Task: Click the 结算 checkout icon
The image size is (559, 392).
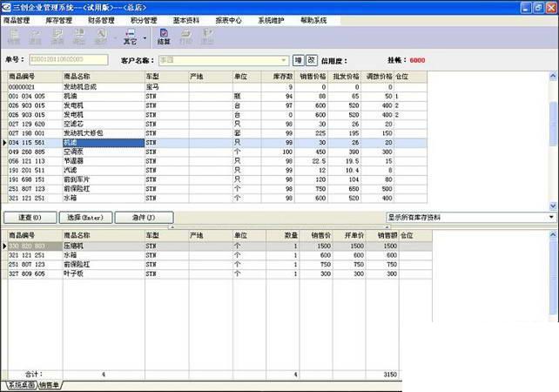Action: coord(164,37)
